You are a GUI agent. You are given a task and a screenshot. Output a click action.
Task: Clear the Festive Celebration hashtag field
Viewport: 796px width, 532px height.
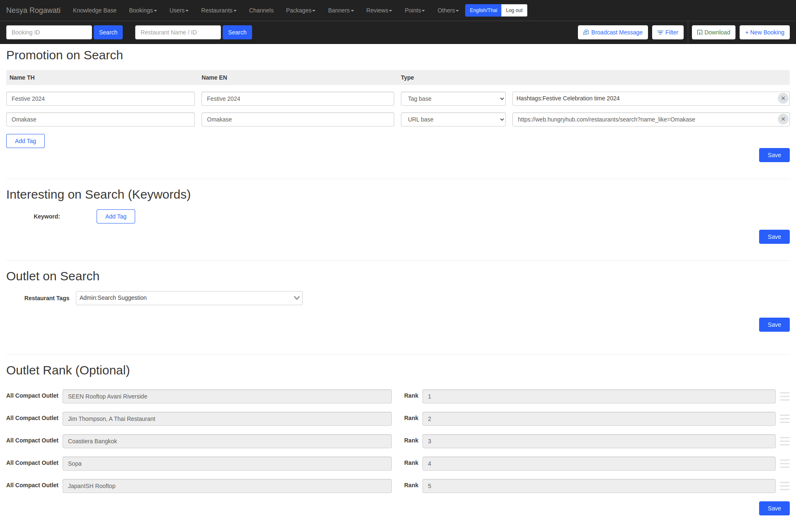[783, 98]
